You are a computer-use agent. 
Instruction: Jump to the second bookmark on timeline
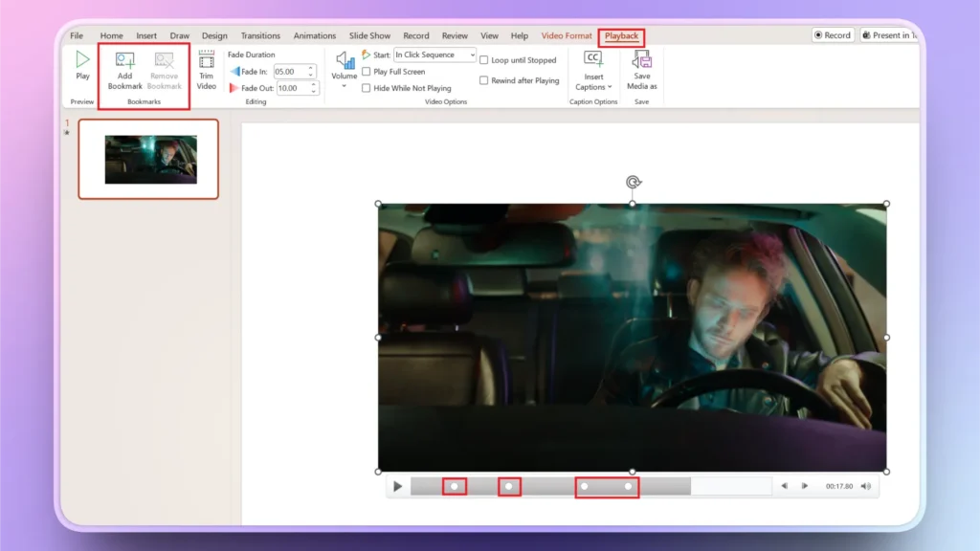click(509, 486)
